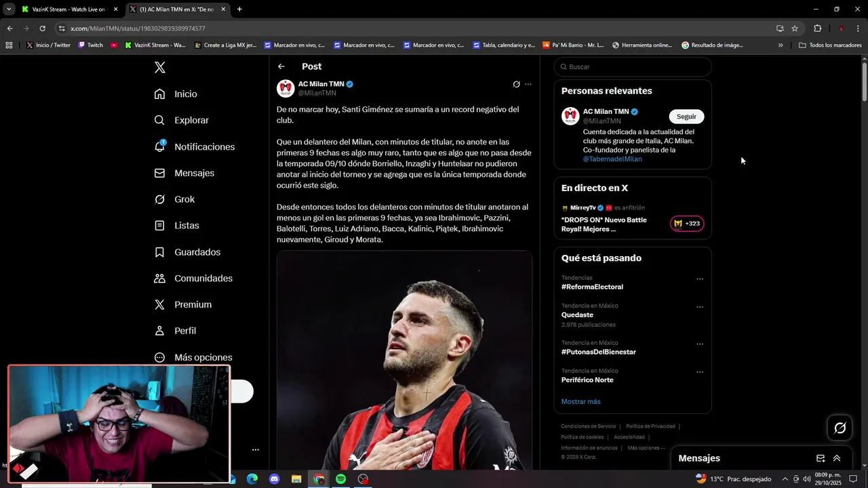Viewport: 868px width, 488px height.
Task: Go to Perfil page
Action: (x=175, y=331)
